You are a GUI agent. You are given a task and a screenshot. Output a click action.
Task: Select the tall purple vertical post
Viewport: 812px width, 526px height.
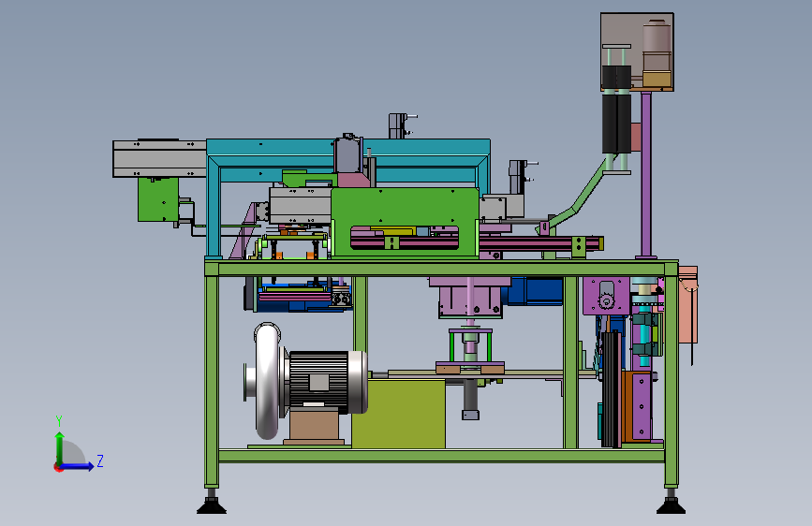(646, 174)
